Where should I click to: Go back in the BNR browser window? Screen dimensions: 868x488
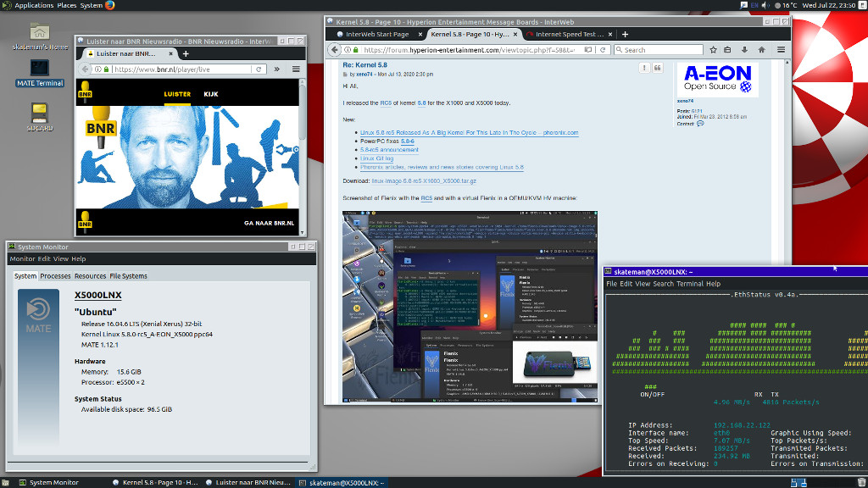[85, 69]
